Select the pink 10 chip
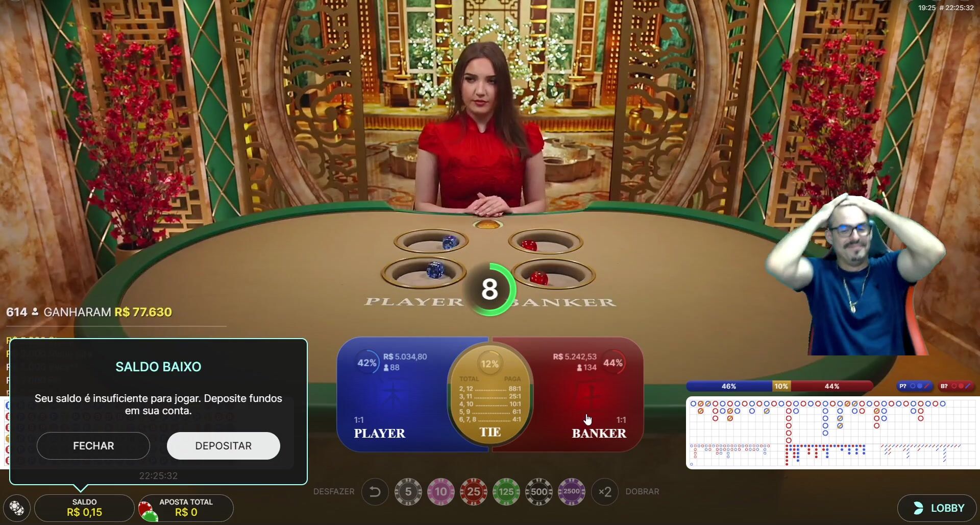Image resolution: width=980 pixels, height=525 pixels. (x=440, y=492)
